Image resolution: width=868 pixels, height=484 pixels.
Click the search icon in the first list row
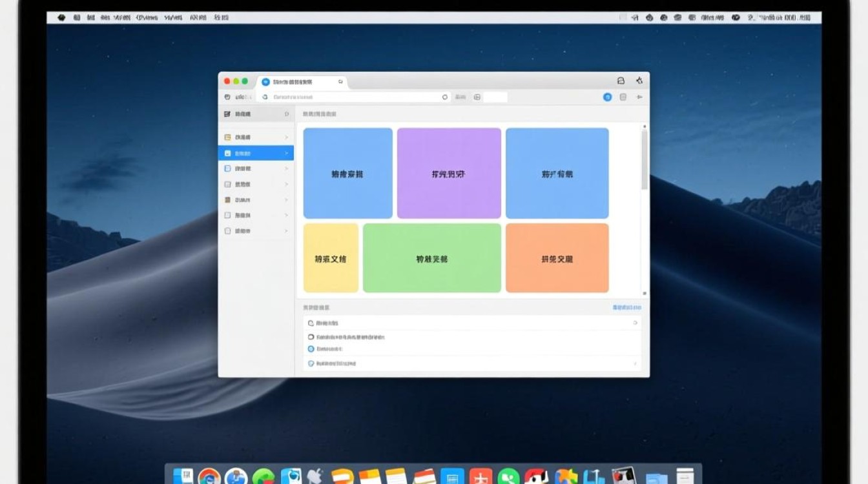(311, 323)
